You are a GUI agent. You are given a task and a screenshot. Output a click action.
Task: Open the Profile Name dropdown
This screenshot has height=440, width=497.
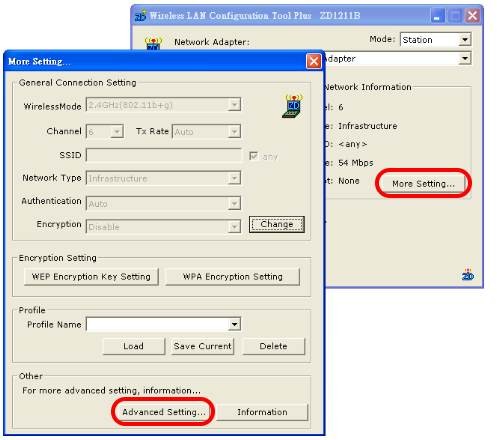(x=235, y=324)
